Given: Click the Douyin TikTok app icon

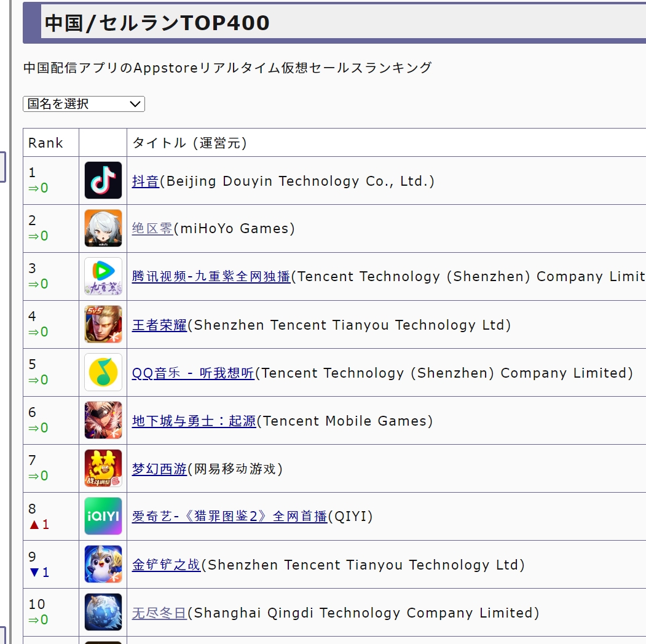Looking at the screenshot, I should pyautogui.click(x=103, y=180).
